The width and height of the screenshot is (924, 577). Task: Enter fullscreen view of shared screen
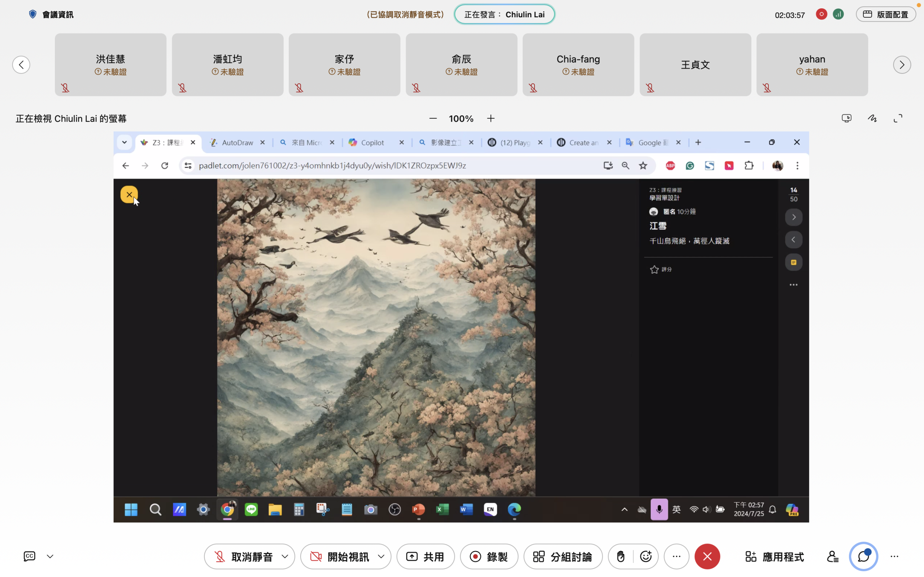coord(898,118)
